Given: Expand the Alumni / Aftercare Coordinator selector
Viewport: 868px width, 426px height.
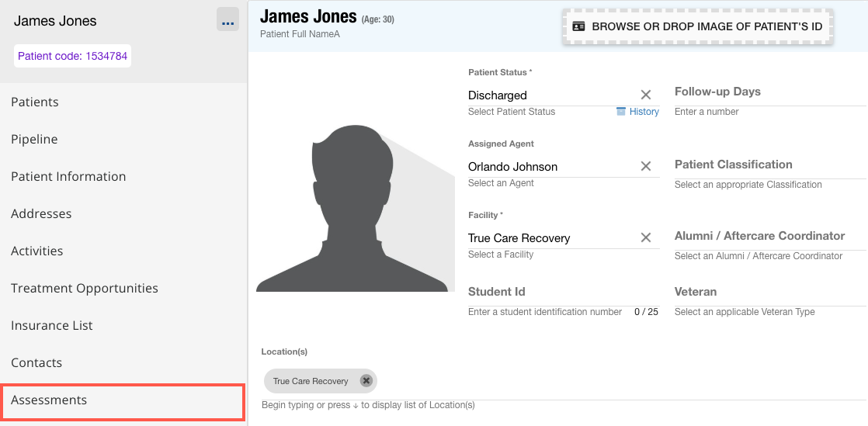Looking at the screenshot, I should click(769, 237).
